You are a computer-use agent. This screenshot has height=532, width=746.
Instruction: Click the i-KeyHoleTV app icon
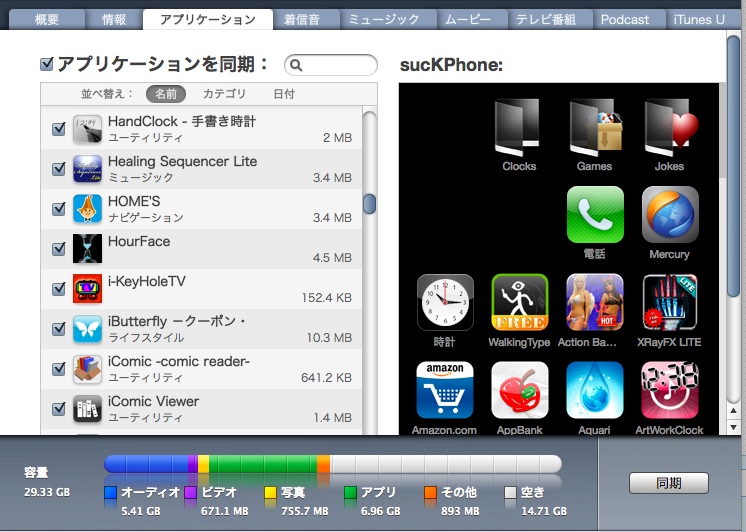87,288
